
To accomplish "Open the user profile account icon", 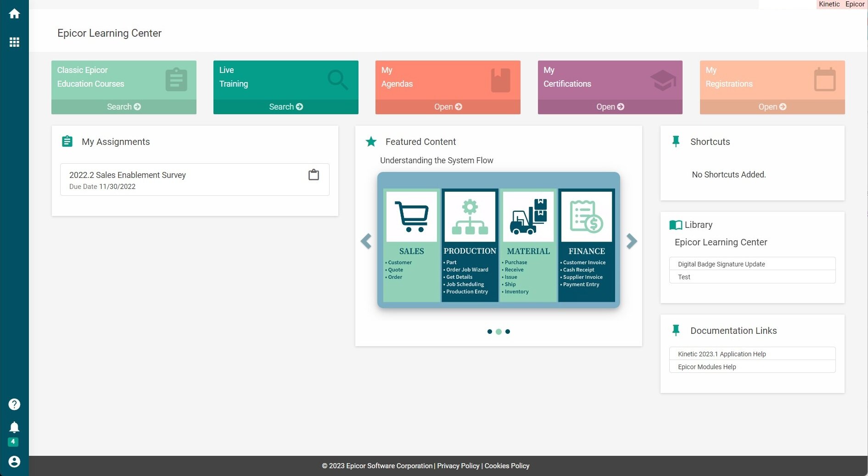I will point(14,461).
